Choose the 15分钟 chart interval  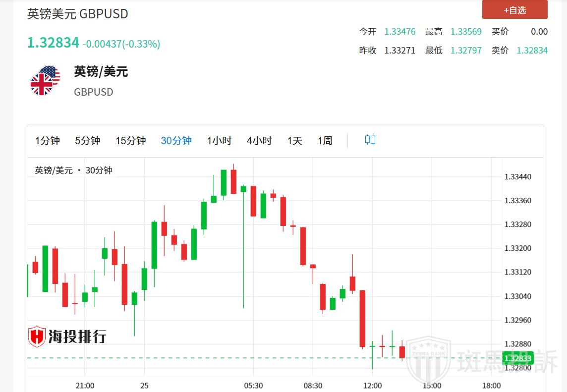click(131, 141)
